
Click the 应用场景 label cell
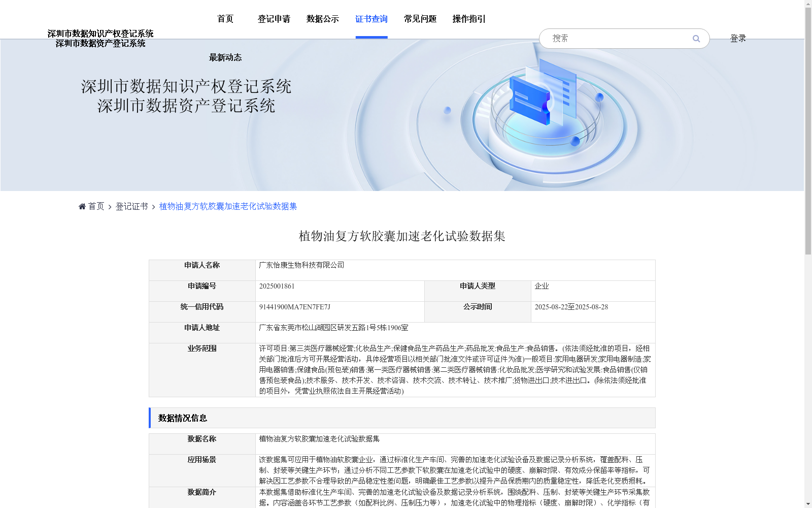[202, 470]
